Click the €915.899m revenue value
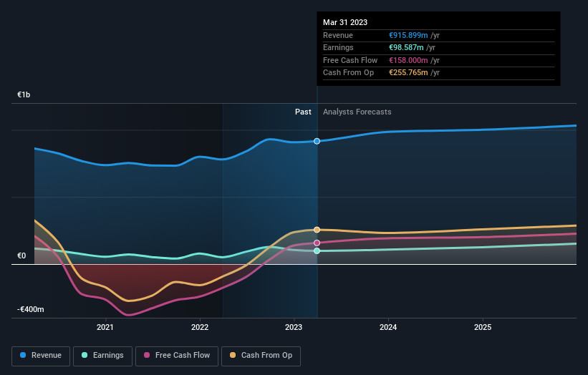Viewport: 588px width, 375px height. (408, 35)
